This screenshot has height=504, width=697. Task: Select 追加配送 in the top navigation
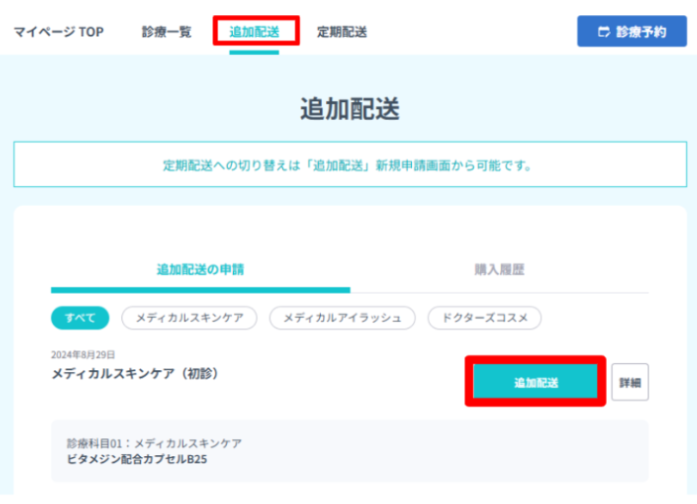point(254,32)
